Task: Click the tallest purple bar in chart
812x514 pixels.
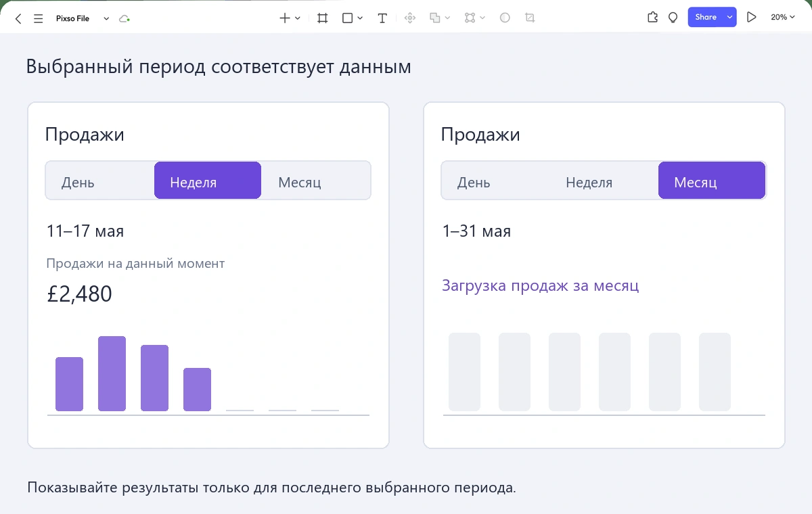Action: pyautogui.click(x=112, y=373)
